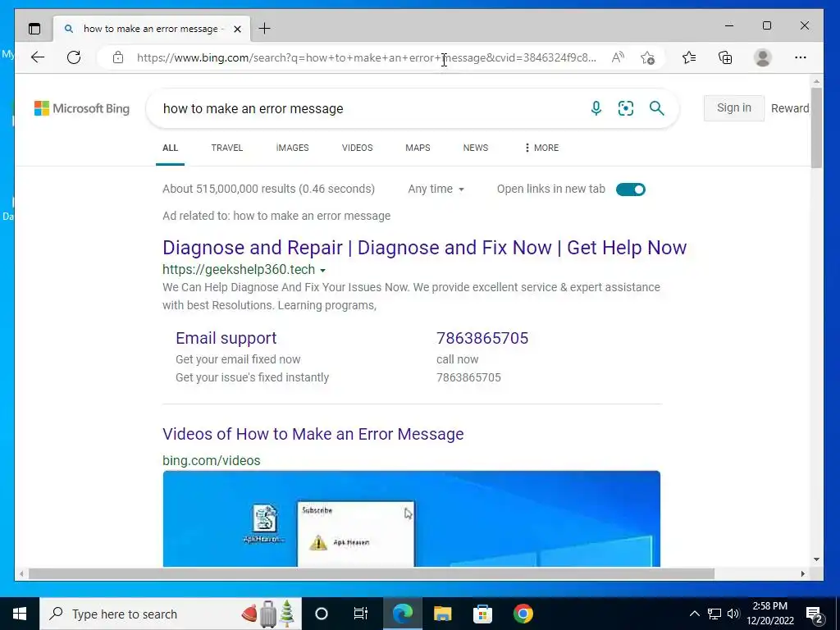Click 'About 515,000,000 results' text
The height and width of the screenshot is (630, 840).
point(268,189)
